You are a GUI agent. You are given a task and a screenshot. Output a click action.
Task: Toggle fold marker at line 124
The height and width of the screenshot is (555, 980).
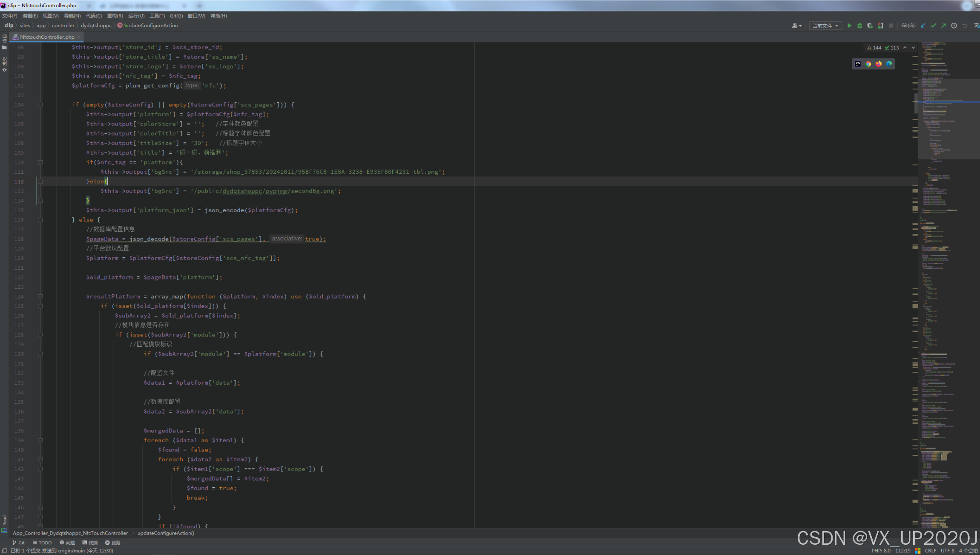40,296
